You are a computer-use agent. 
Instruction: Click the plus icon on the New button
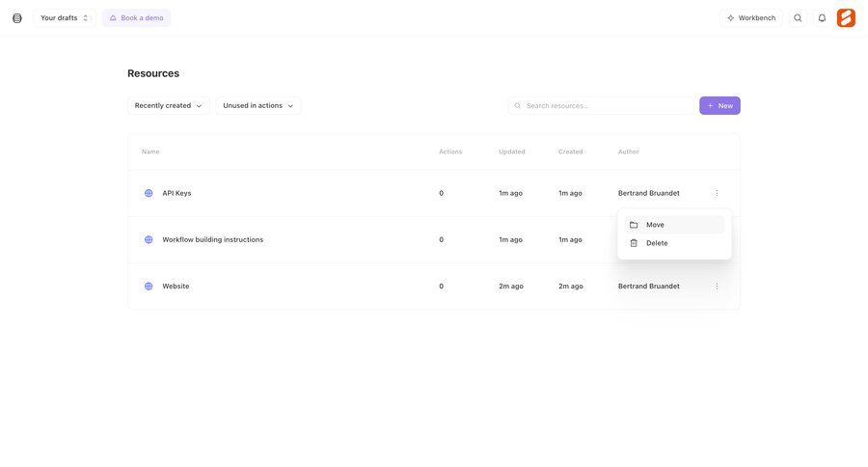coord(710,106)
